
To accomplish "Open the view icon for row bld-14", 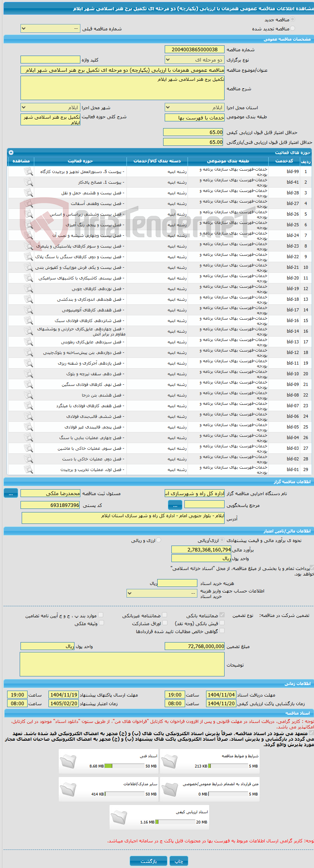I will click(x=28, y=331).
